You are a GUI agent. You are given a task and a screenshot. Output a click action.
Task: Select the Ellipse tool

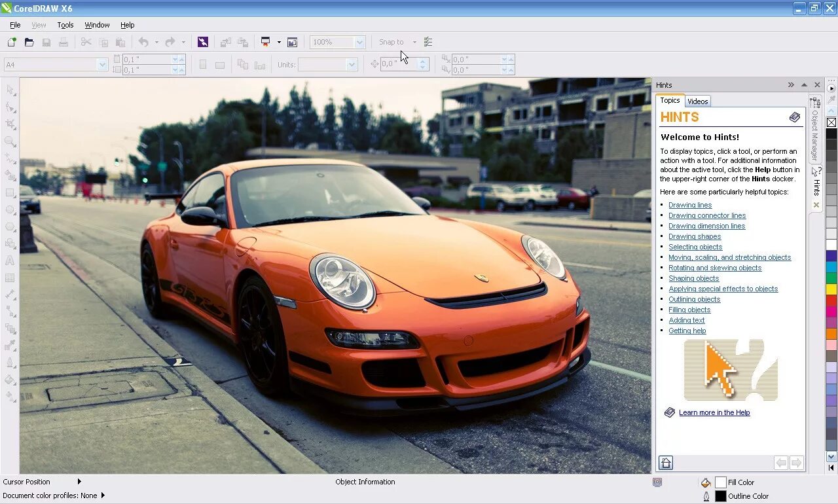10,210
